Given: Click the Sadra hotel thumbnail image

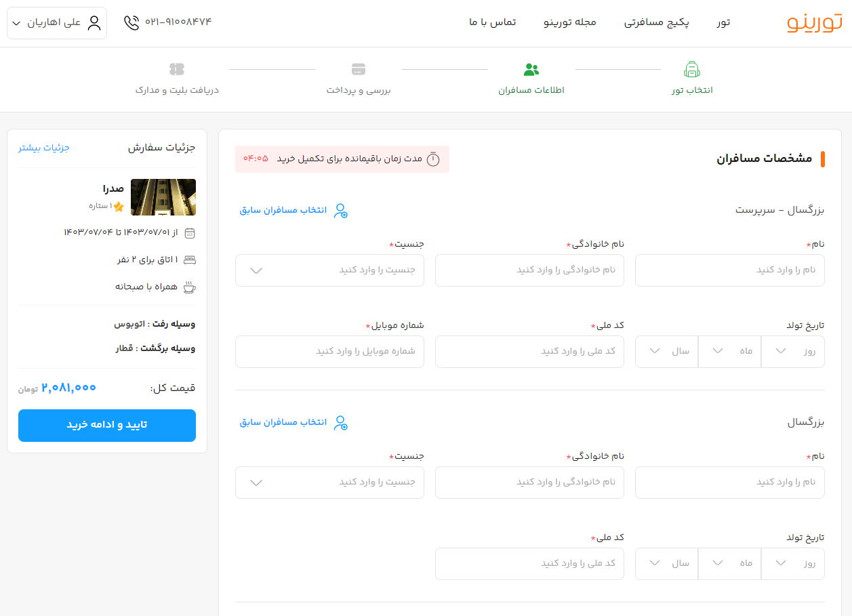Looking at the screenshot, I should click(x=163, y=197).
